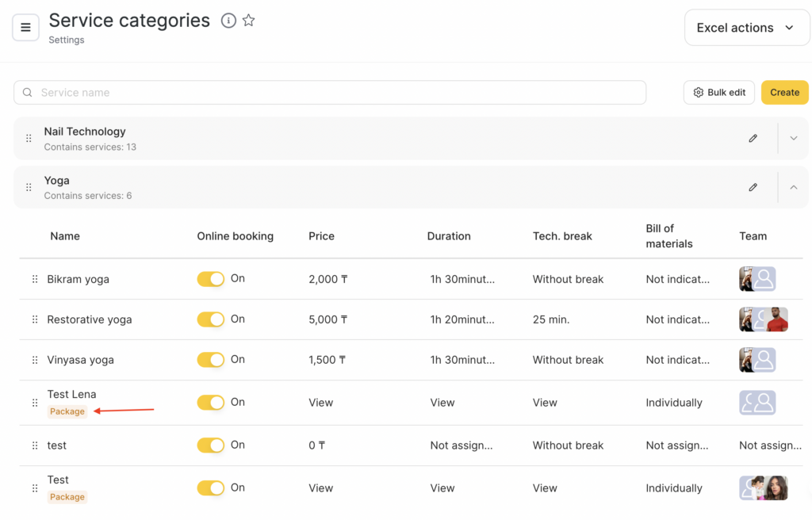The height and width of the screenshot is (520, 812).
Task: Click drag handle for Vinyasa yoga row
Action: click(35, 360)
